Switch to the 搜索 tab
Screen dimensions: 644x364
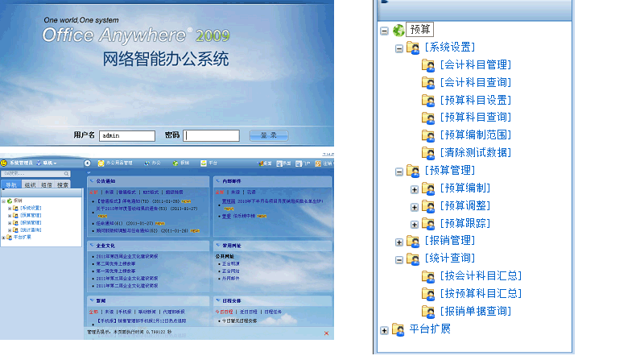coord(63,185)
